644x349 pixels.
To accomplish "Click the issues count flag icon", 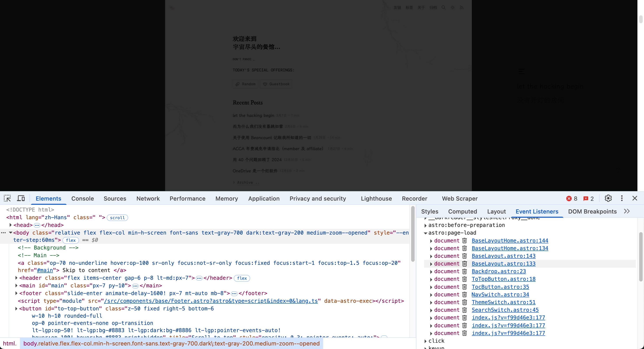I will pos(586,199).
